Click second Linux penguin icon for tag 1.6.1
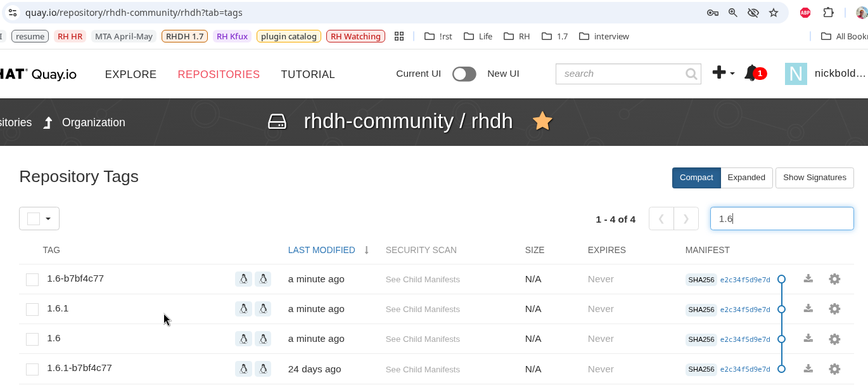This screenshot has height=392, width=868. [263, 309]
